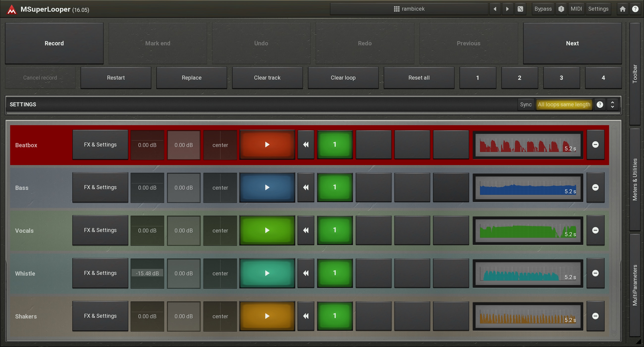This screenshot has width=644, height=347.
Task: Open the MultiParameters side tab
Action: click(x=635, y=285)
